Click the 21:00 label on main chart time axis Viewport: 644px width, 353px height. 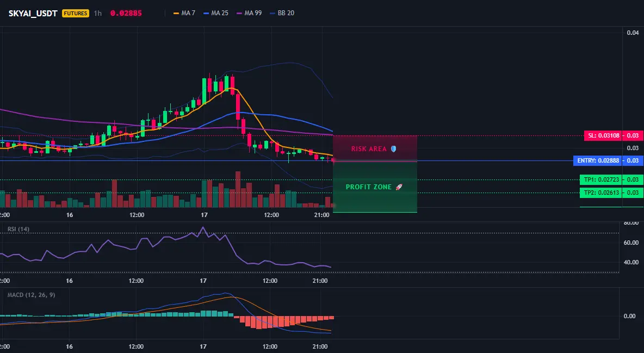coord(321,215)
